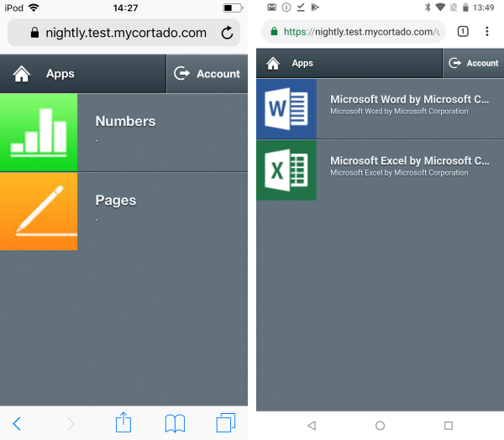The height and width of the screenshot is (440, 504).
Task: Open Account on the Android screen
Action: pos(474,63)
